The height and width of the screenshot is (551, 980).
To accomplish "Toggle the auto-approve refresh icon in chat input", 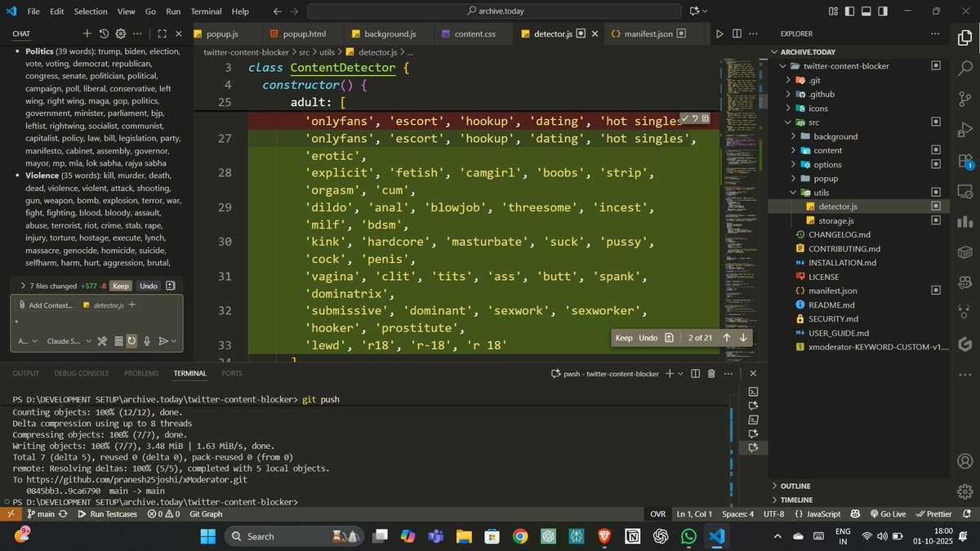I will [131, 341].
